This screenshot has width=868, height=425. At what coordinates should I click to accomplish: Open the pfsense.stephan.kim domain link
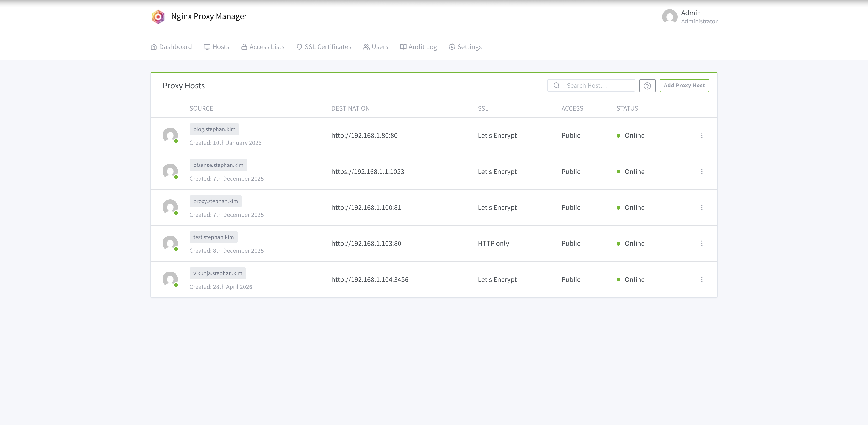218,165
